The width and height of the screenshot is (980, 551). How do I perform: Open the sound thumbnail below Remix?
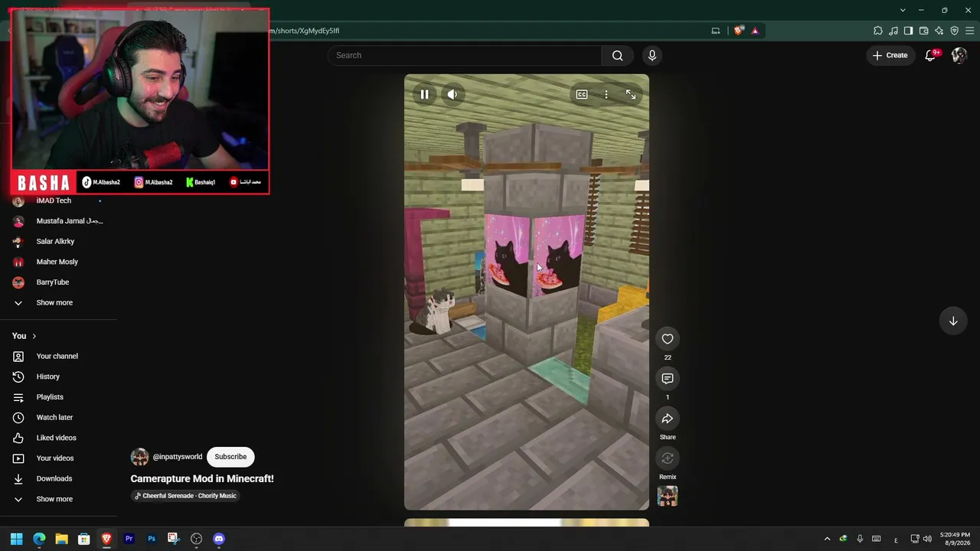click(668, 496)
